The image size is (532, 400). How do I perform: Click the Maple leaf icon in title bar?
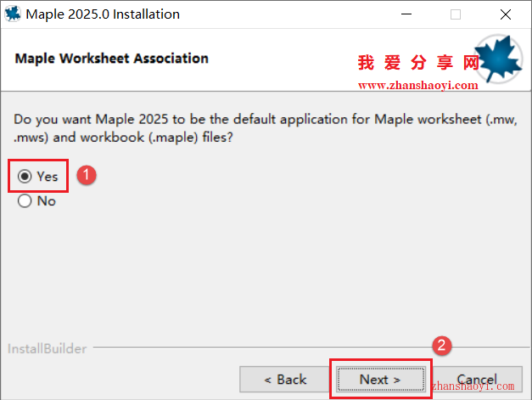click(x=13, y=14)
